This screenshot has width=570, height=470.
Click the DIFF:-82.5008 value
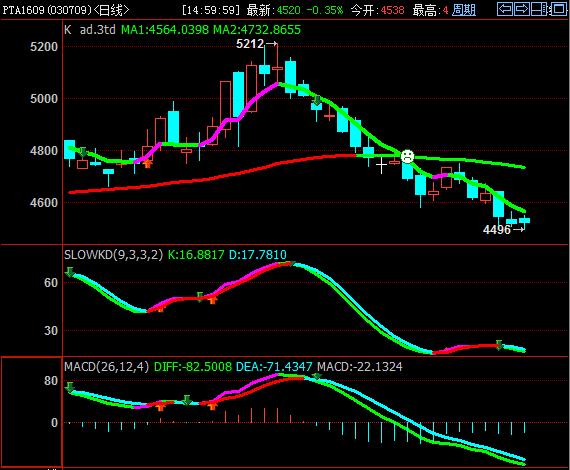(193, 366)
